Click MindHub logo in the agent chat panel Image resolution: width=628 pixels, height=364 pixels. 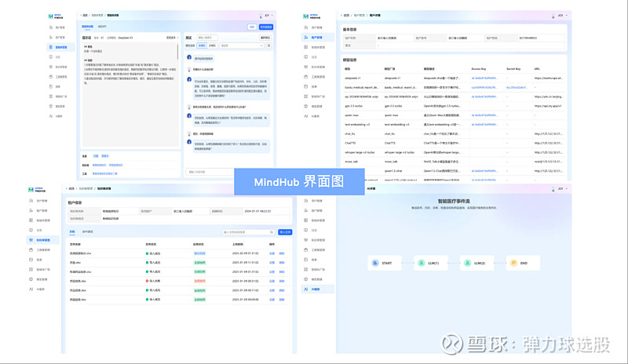(x=56, y=16)
